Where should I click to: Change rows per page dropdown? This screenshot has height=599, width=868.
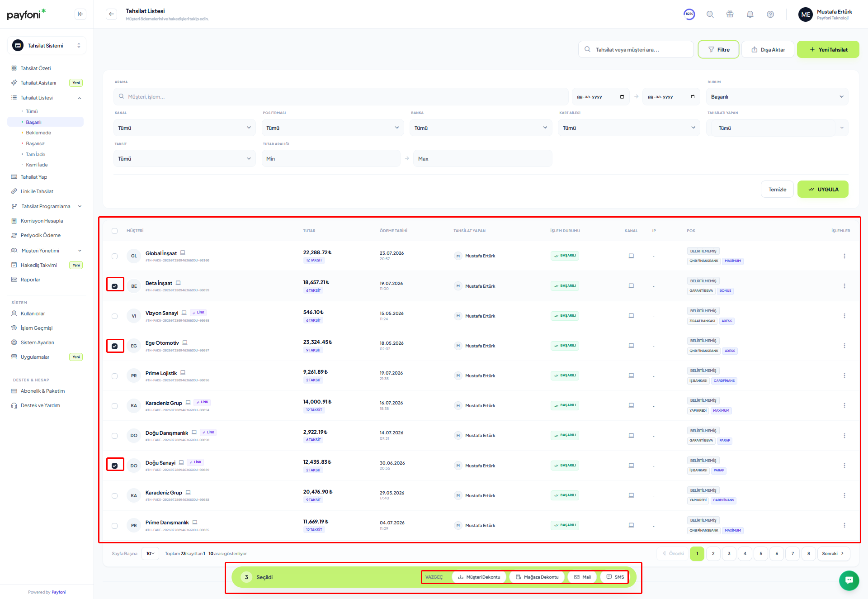tap(150, 553)
